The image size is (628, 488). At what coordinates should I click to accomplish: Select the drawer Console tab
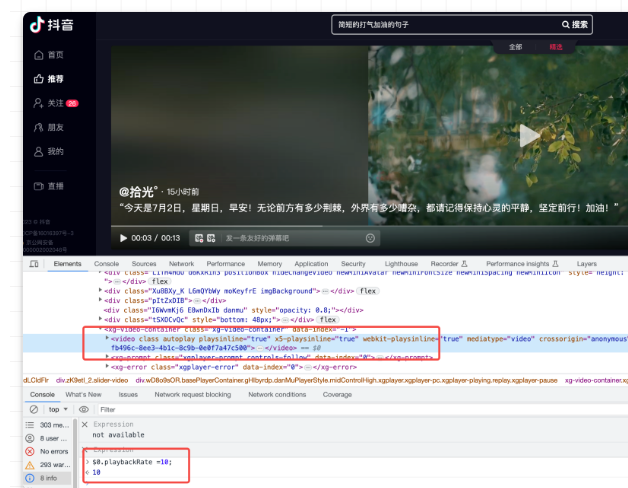click(42, 395)
